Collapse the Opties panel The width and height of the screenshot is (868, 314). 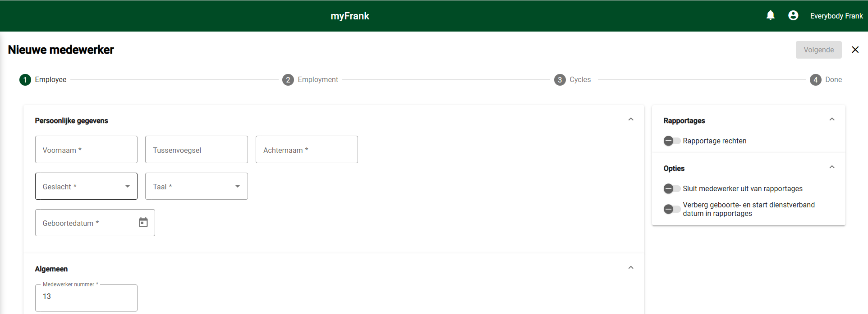[x=832, y=167]
